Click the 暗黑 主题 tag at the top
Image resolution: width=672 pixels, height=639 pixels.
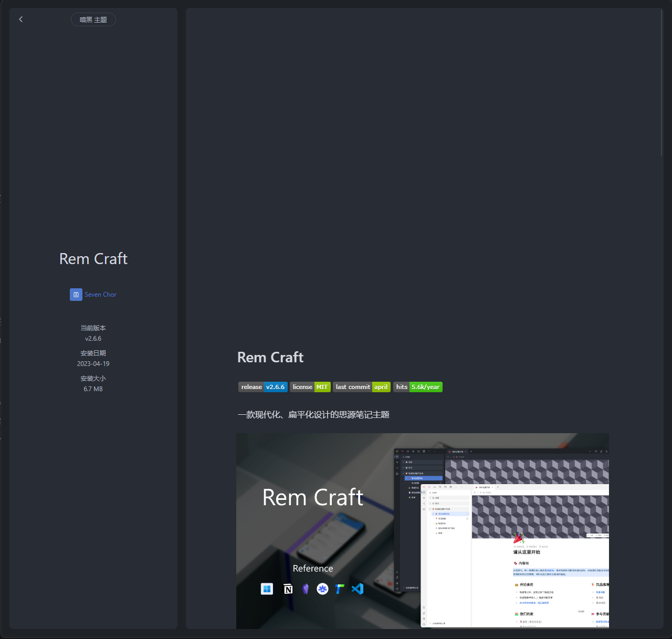(93, 19)
